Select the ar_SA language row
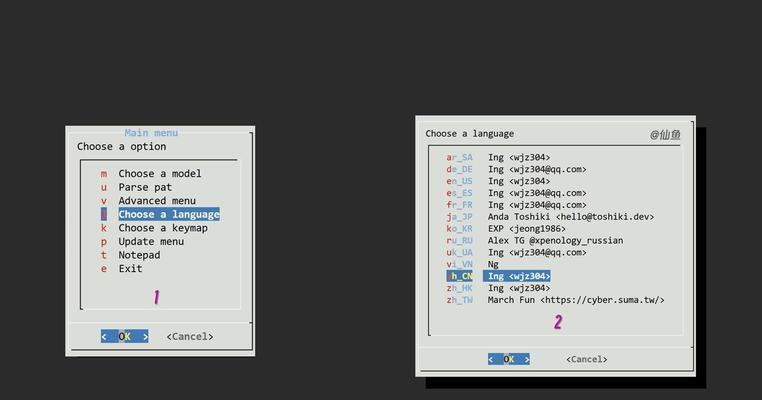762x400 pixels. (498, 157)
